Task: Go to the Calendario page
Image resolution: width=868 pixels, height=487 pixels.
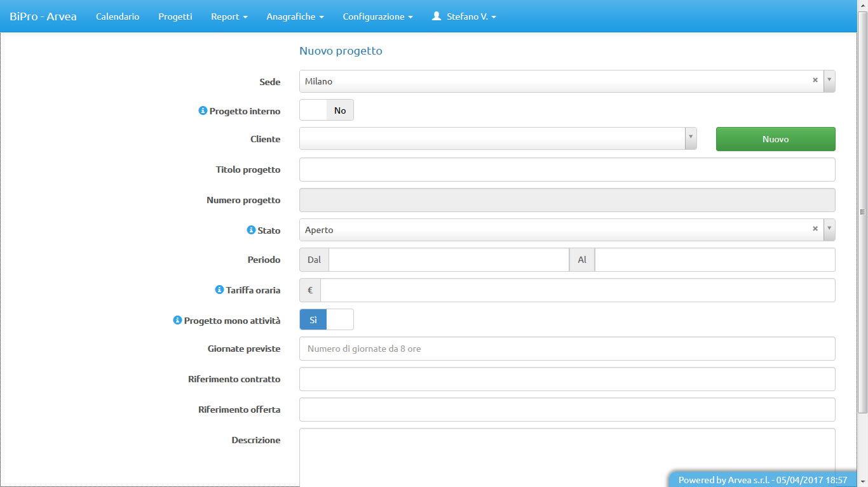Action: point(118,17)
